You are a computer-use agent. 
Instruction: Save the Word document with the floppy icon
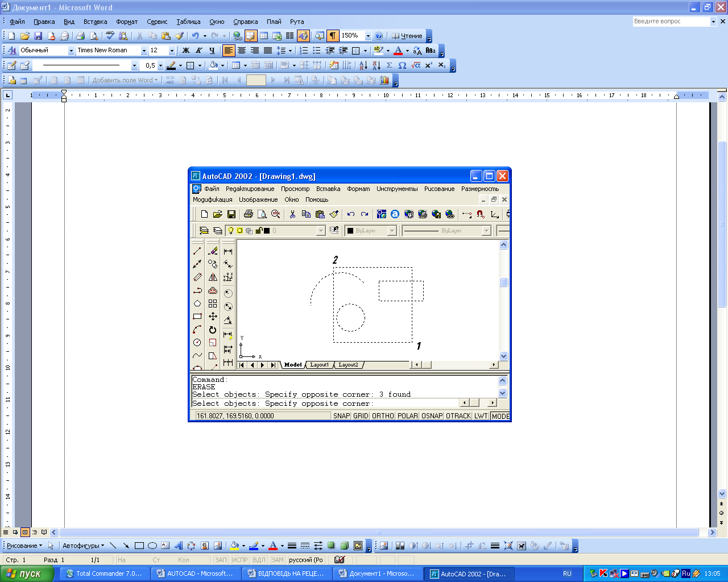38,36
